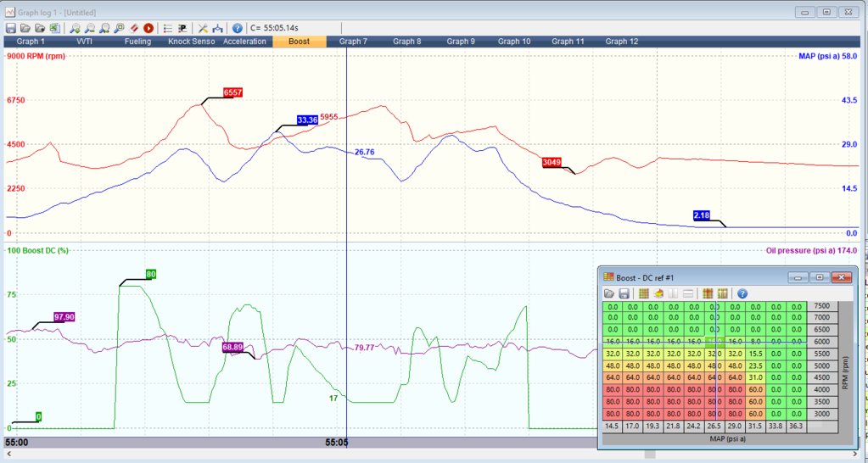868x463 pixels.
Task: Click the zoom-to-fit magnifier icon
Action: pos(119,28)
